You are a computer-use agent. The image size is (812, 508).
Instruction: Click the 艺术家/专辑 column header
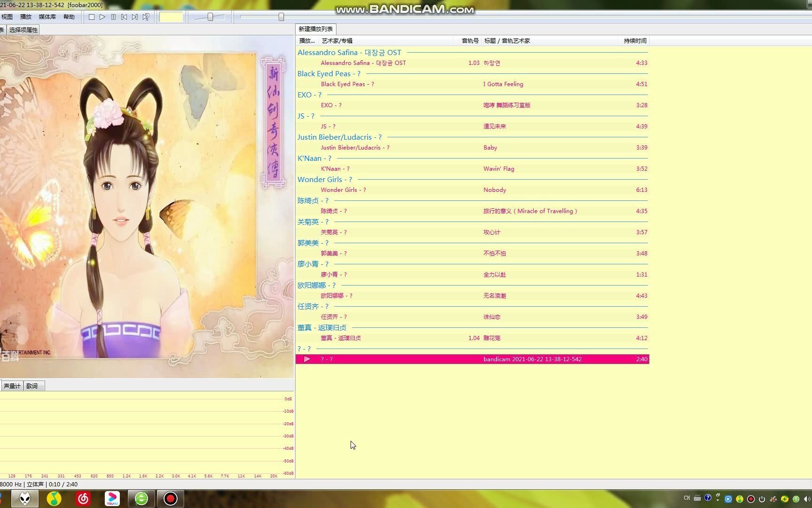tap(386, 41)
